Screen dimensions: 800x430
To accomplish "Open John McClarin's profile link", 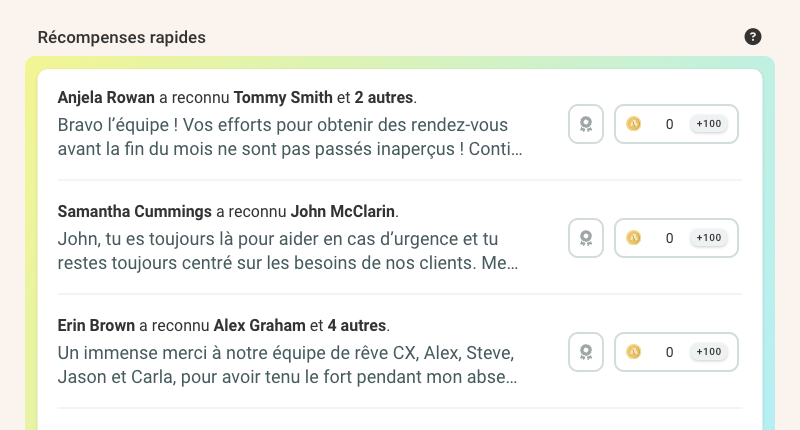I will pos(343,212).
